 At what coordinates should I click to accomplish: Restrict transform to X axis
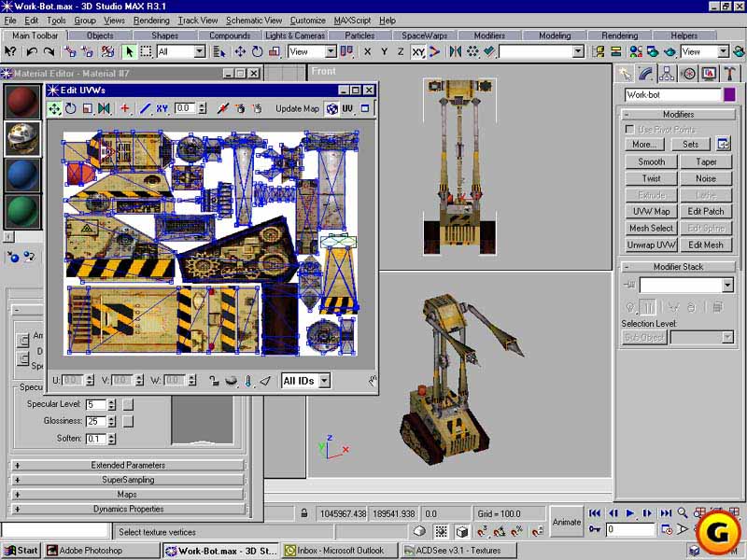pos(367,51)
